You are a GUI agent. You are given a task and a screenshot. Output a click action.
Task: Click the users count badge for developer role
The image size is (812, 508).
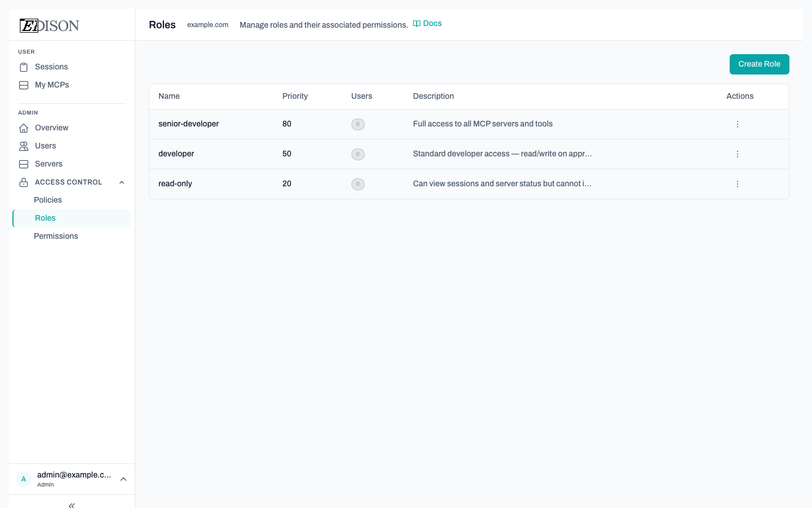(358, 154)
